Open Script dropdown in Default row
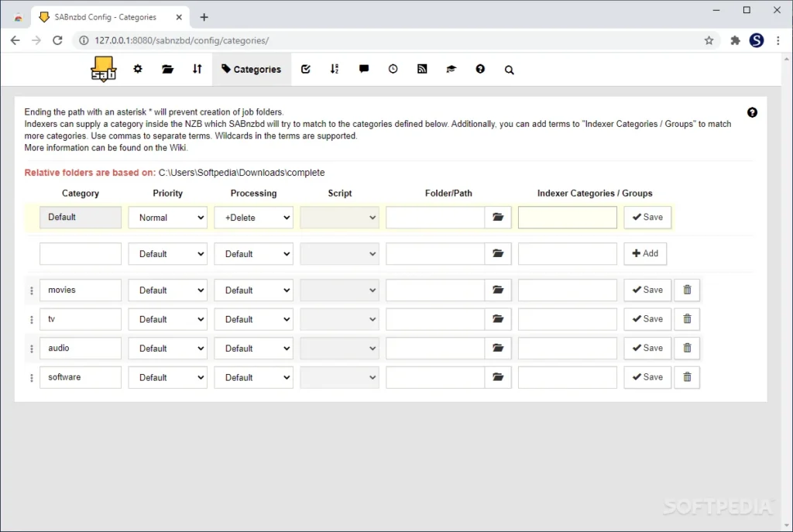The image size is (793, 532). (x=339, y=218)
